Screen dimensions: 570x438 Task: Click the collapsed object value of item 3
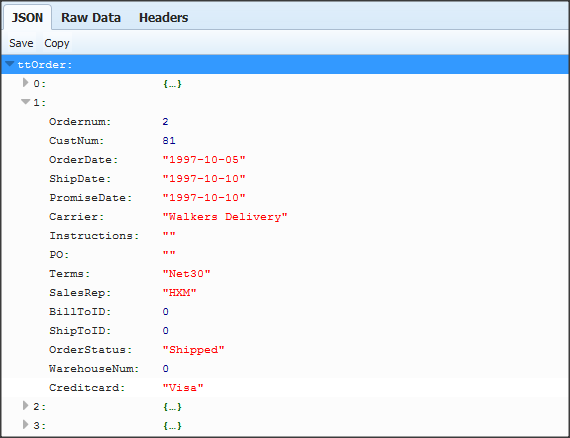click(x=172, y=426)
